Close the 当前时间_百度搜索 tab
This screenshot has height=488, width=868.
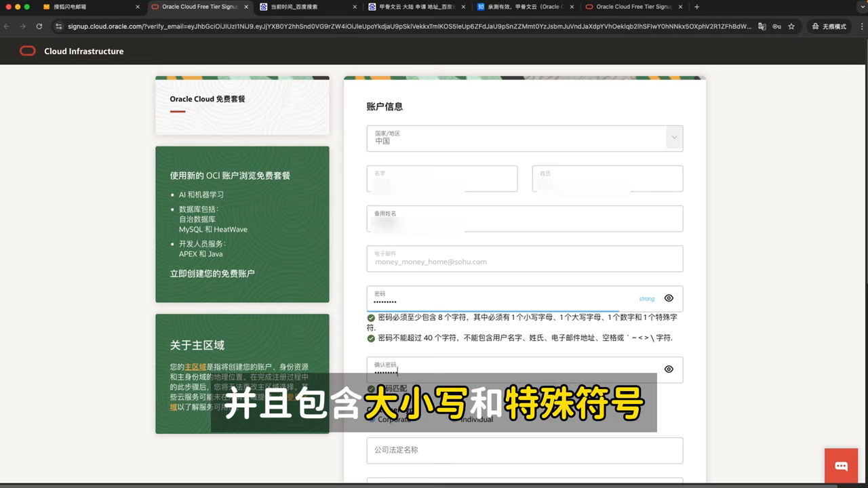[x=355, y=7]
